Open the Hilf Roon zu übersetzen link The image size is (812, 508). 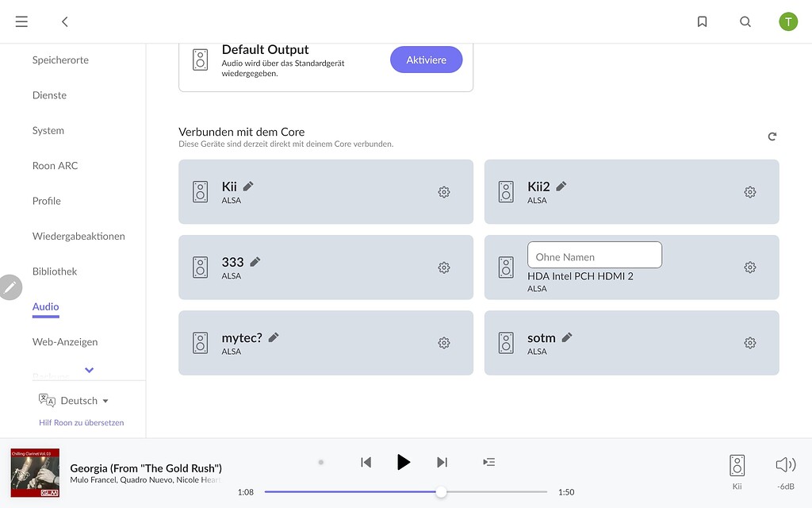[x=81, y=422]
